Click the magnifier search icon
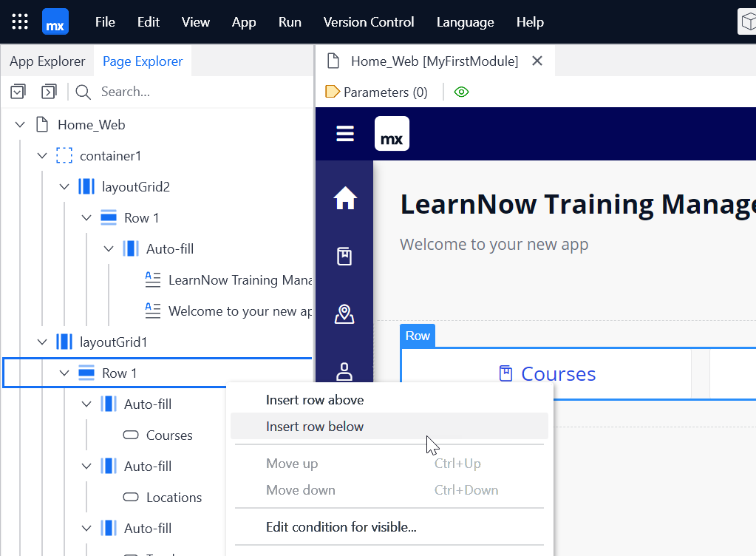The height and width of the screenshot is (556, 756). coord(83,92)
